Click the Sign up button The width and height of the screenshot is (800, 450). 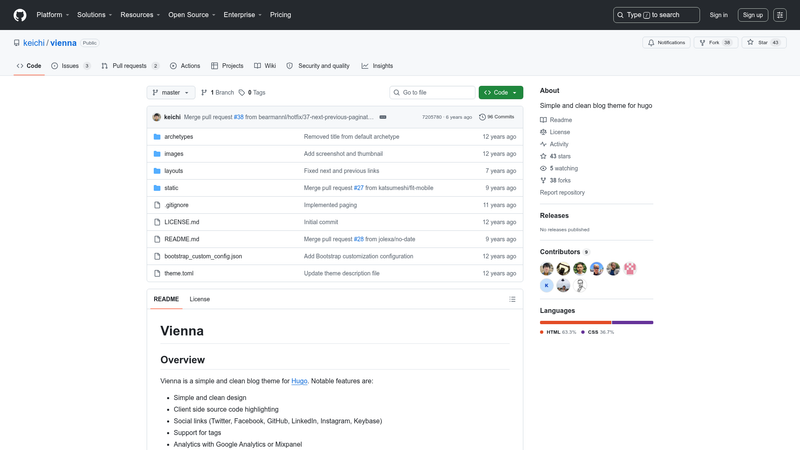click(753, 15)
